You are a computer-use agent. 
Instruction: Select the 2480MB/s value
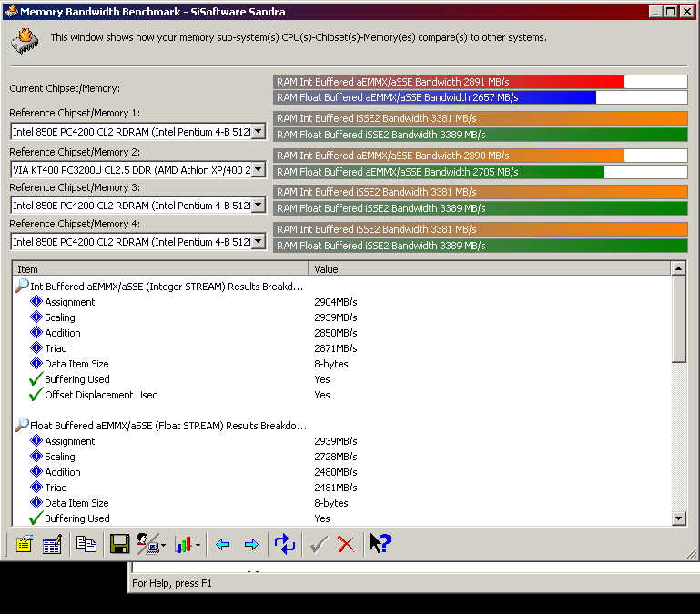(336, 472)
